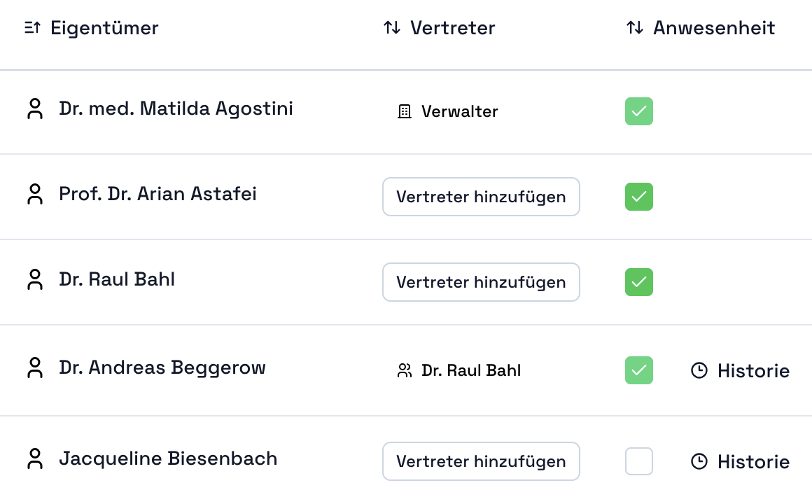Viewport: 812px width, 504px height.
Task: Click the person icon beside Jacqueline Biesenbach
Action: pos(35,458)
